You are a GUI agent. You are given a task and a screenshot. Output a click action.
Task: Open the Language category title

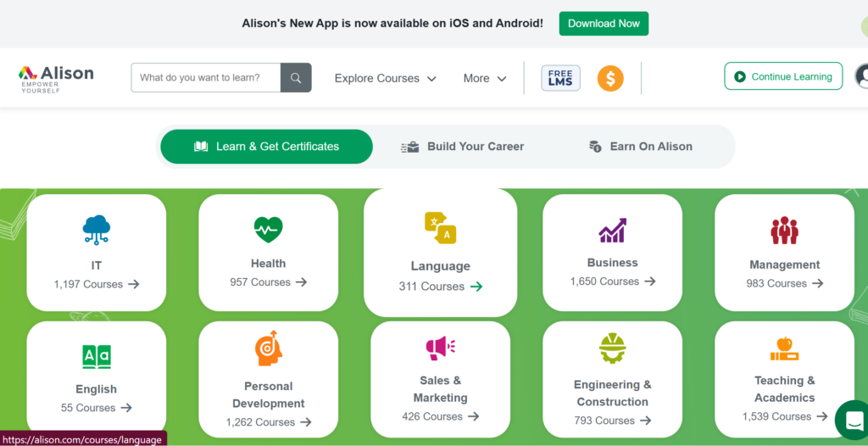[440, 266]
